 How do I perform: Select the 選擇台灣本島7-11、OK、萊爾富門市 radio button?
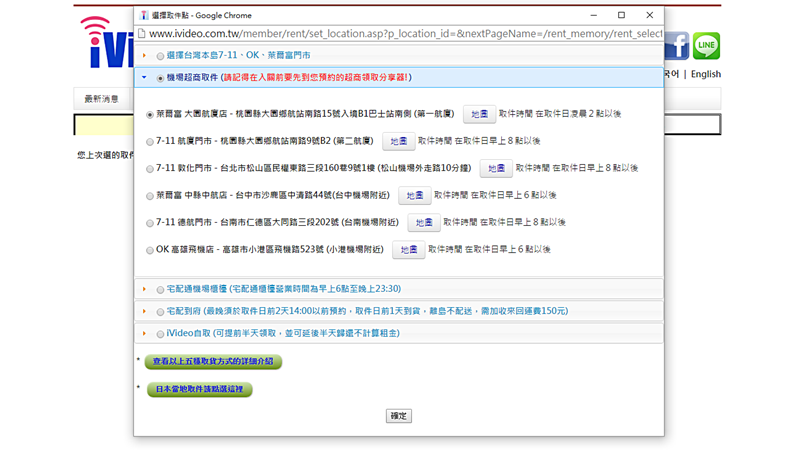tap(160, 56)
